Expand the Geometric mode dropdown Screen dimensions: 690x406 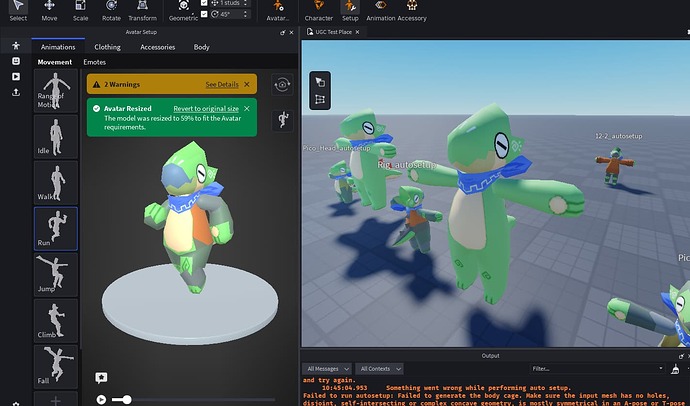184,12
